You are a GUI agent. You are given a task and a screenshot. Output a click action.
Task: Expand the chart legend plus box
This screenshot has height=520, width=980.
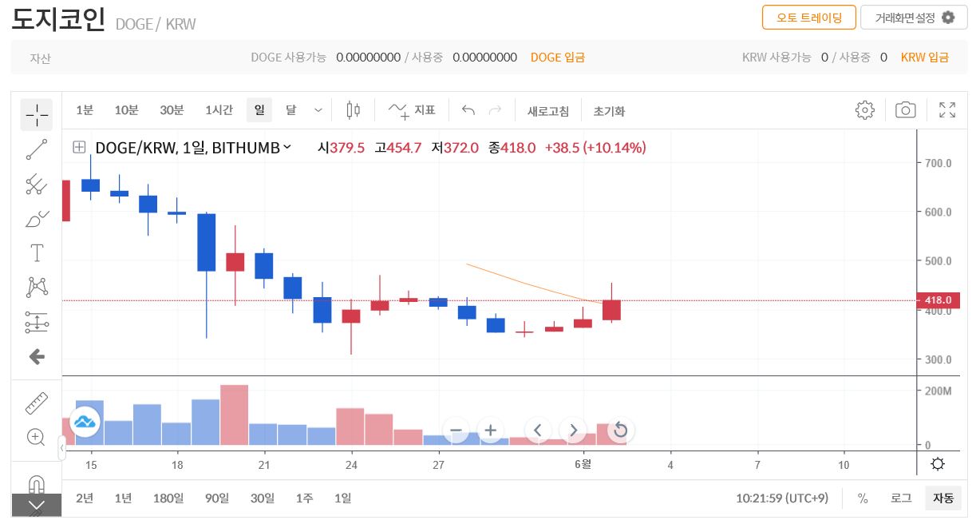point(79,147)
